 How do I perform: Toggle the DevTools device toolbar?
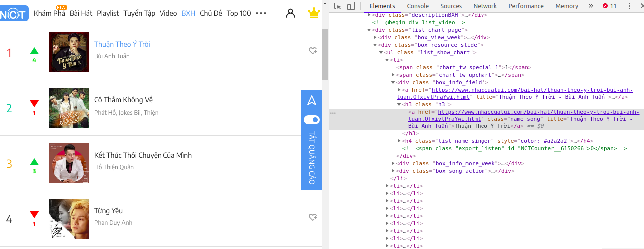pyautogui.click(x=351, y=6)
